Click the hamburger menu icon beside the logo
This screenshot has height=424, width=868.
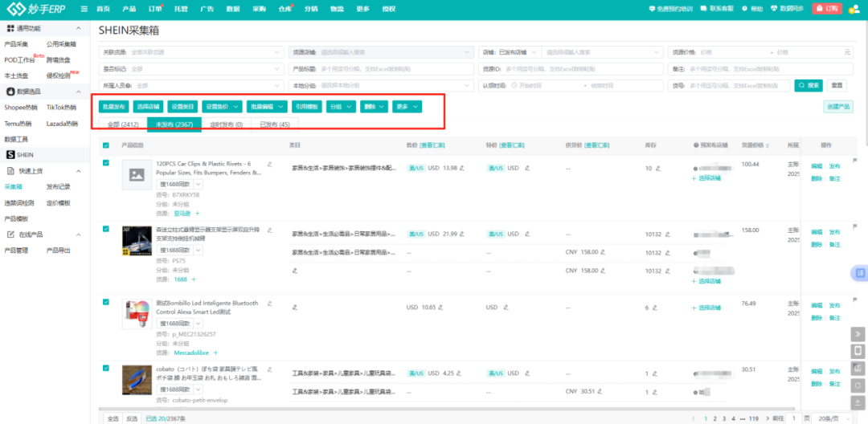click(85, 9)
